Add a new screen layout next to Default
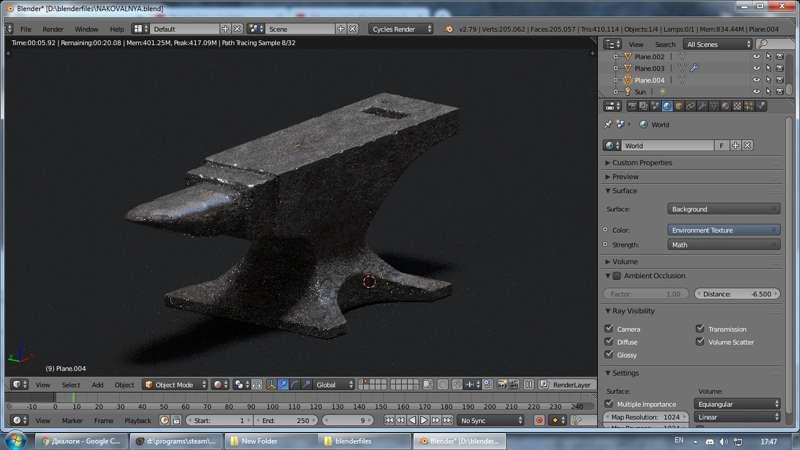 [x=225, y=29]
